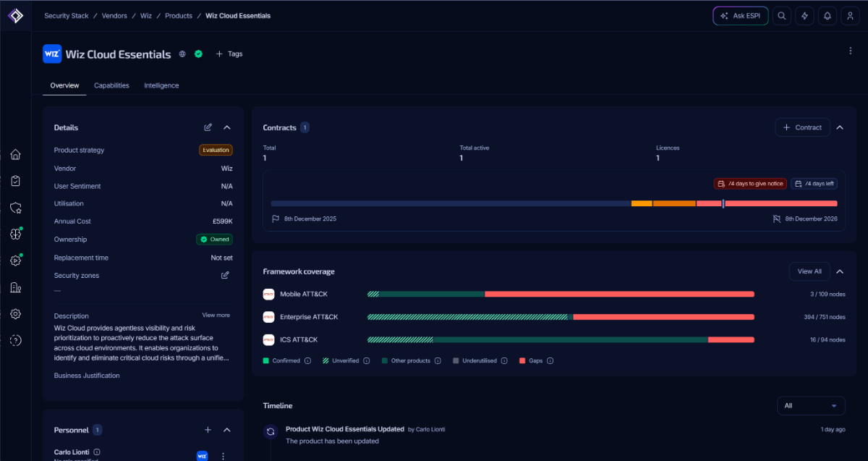The width and height of the screenshot is (868, 461).
Task: Go to Products breadcrumb
Action: tap(179, 16)
